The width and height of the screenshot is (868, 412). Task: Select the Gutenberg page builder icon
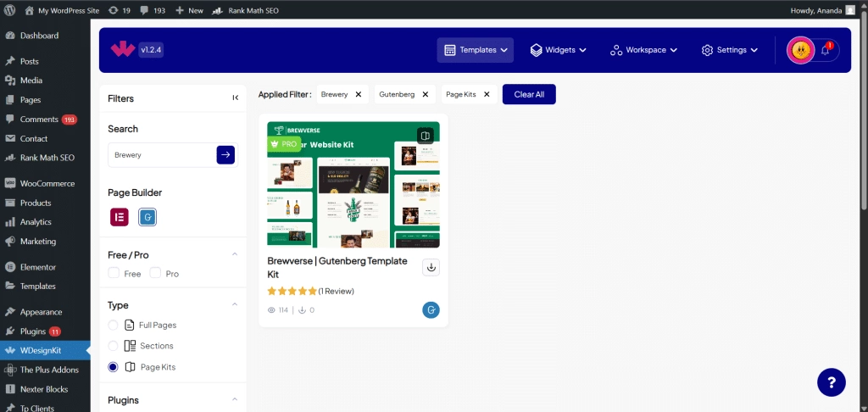[147, 217]
